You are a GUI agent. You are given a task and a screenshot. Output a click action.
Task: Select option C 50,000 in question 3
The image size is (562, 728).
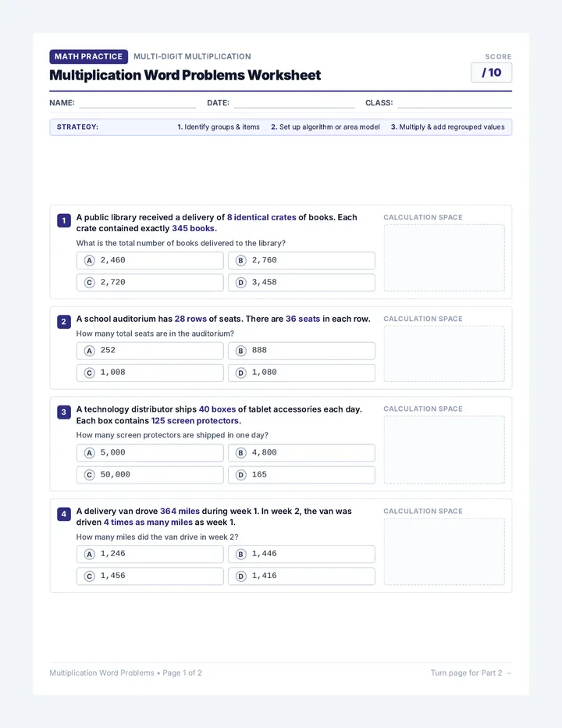150,474
